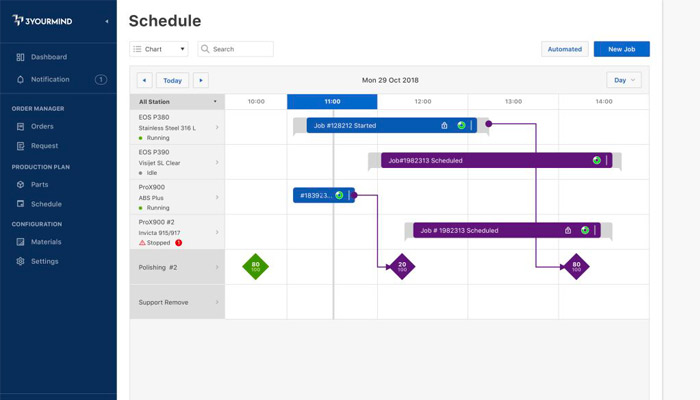The width and height of the screenshot is (700, 400).
Task: Click the Parts cube icon
Action: click(21, 184)
